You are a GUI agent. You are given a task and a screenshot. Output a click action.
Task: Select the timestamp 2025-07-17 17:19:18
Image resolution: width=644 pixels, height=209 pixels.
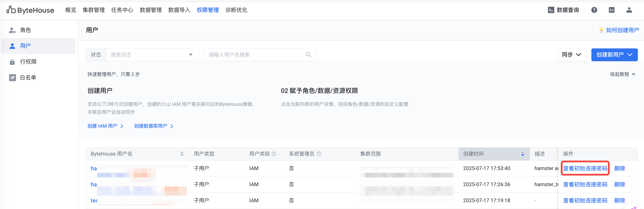[x=486, y=200]
